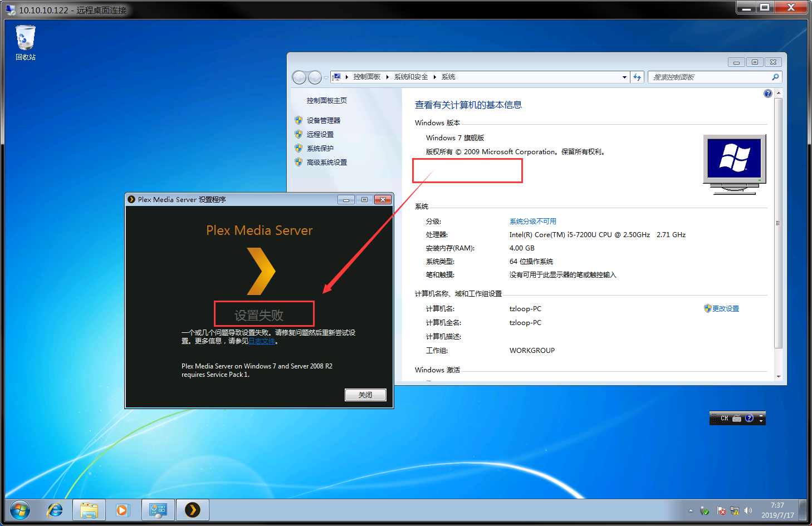Screen dimensions: 812x526
Task: Click the network warning tray icon
Action: tap(735, 510)
